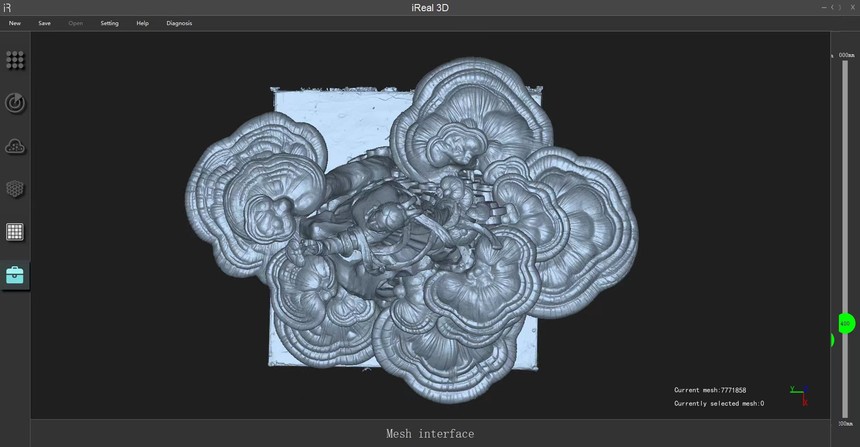Click the 'Current mesh:7771858' readout

(710, 390)
